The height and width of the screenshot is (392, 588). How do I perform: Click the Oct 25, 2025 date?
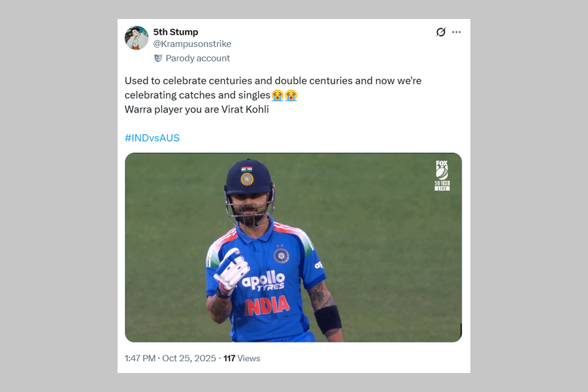point(189,358)
